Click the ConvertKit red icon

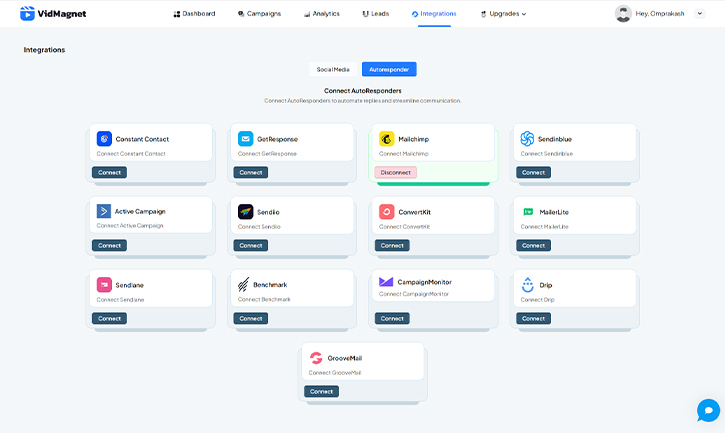[x=387, y=211]
